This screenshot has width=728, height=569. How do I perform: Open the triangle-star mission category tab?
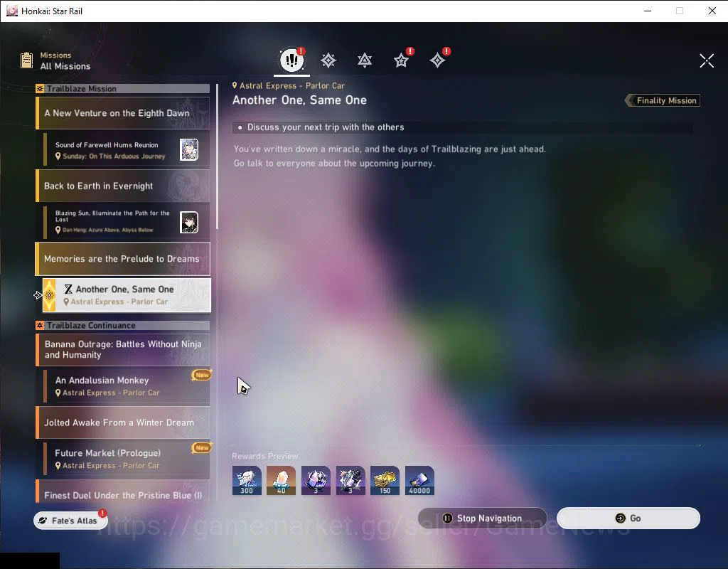click(x=365, y=60)
